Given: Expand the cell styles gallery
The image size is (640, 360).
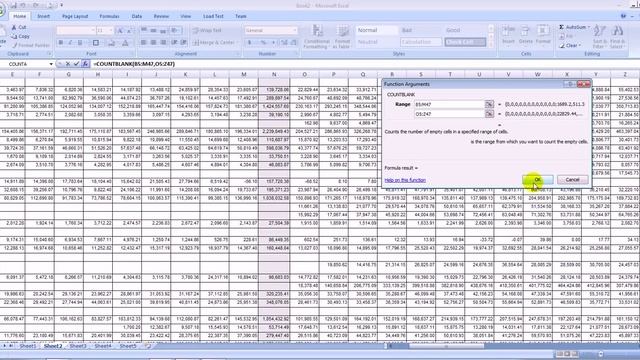Looking at the screenshot, I should point(491,44).
